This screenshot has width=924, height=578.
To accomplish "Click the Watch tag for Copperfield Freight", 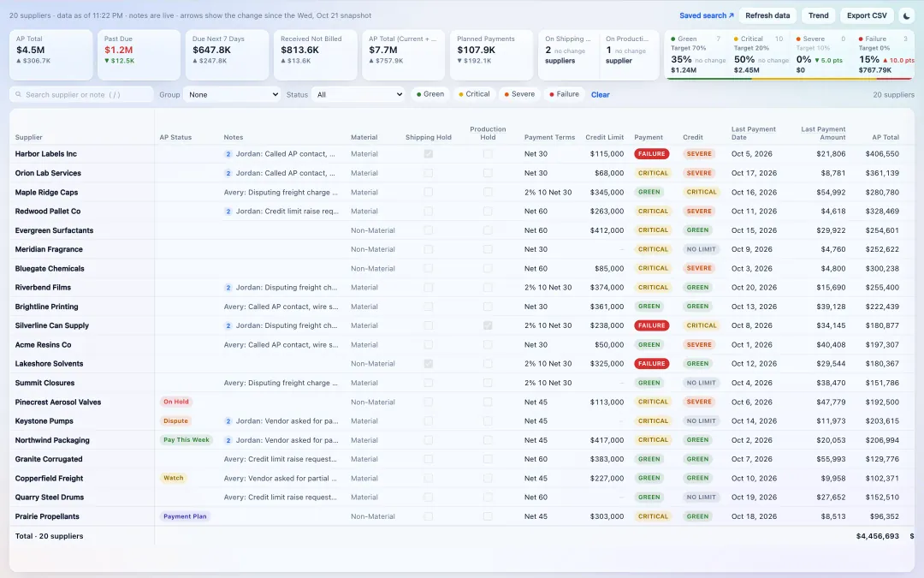I will coord(173,478).
